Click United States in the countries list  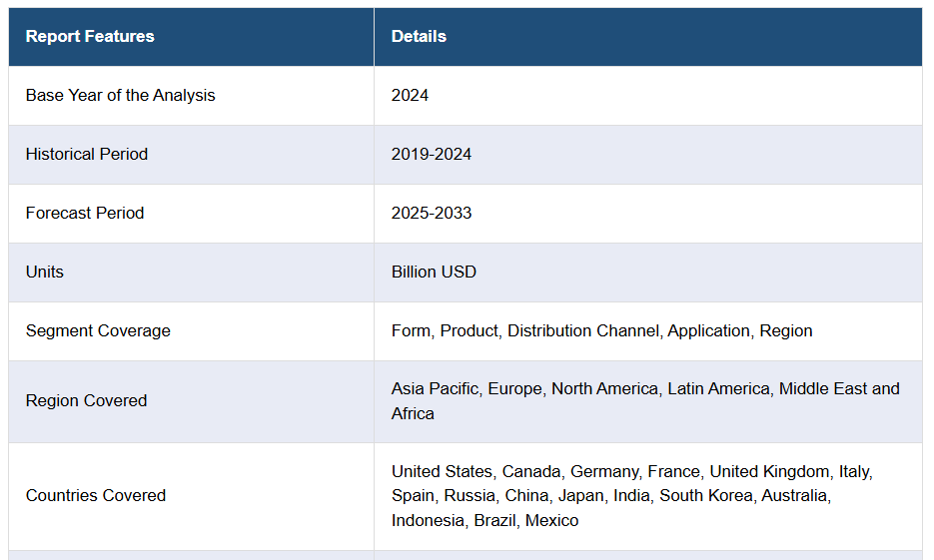pyautogui.click(x=442, y=472)
